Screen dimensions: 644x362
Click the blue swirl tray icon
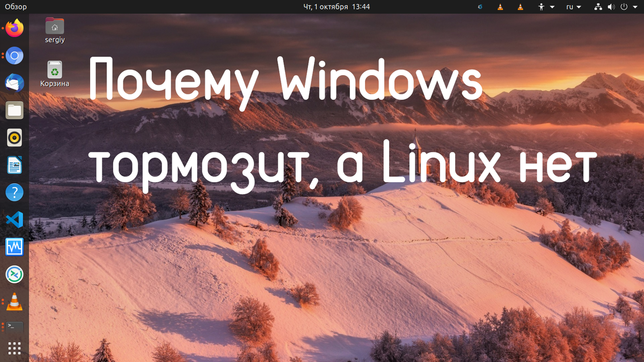(x=480, y=7)
